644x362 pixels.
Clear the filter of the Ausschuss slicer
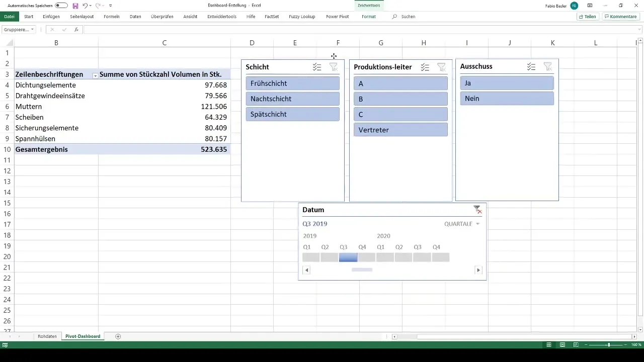(548, 66)
